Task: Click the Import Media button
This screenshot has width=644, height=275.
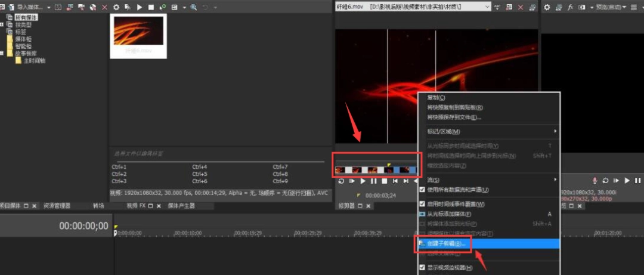Action: tap(26, 7)
